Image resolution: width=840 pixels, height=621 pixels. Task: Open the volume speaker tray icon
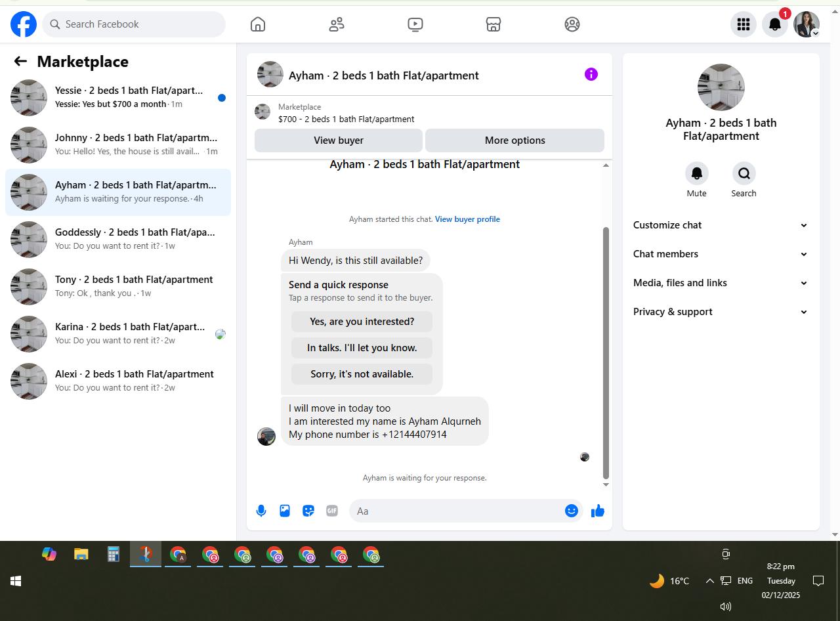(x=726, y=607)
